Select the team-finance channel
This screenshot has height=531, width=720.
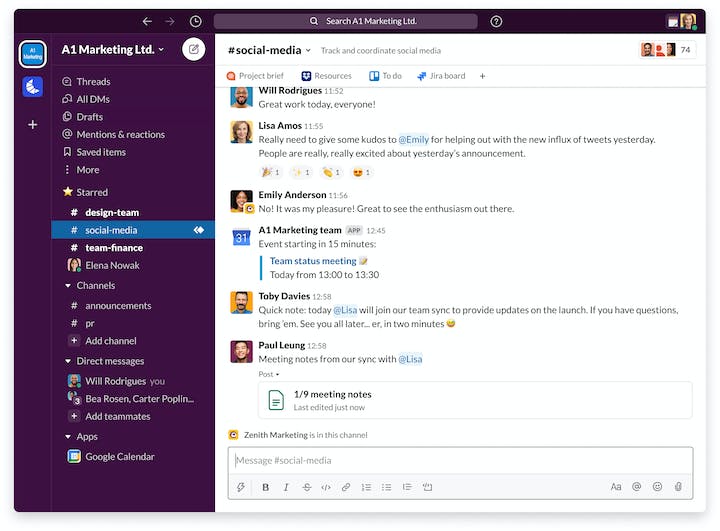pyautogui.click(x=133, y=248)
